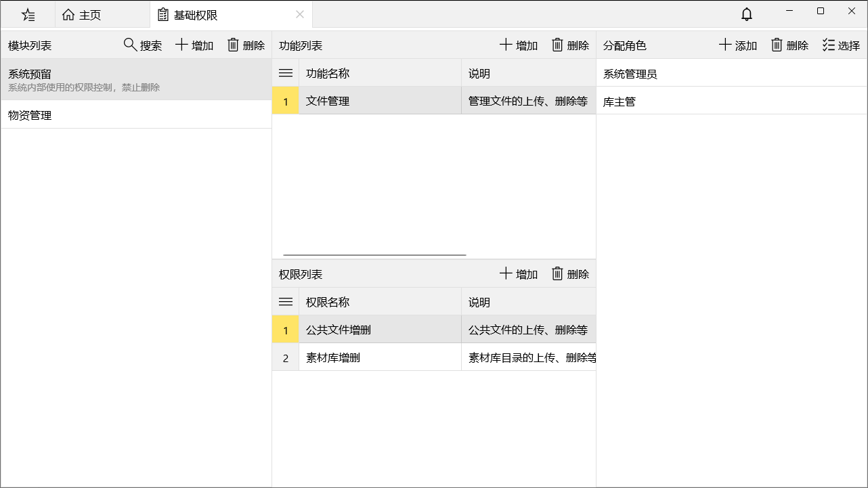Click 删除 trash icon in 功能列表 header

pos(557,45)
